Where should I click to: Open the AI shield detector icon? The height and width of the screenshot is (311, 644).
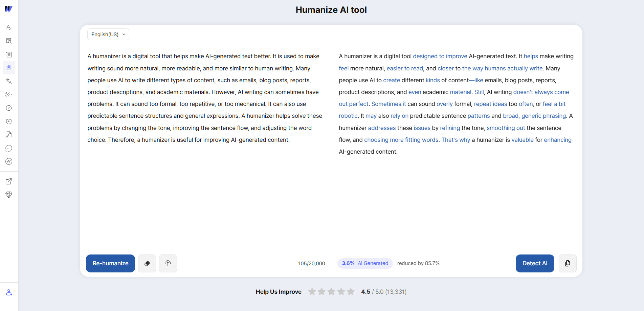coord(9,121)
